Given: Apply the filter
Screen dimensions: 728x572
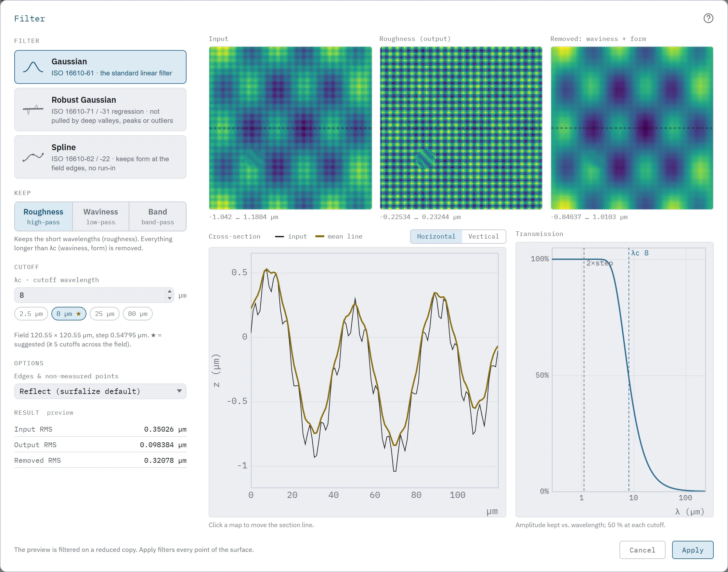Looking at the screenshot, I should [693, 550].
